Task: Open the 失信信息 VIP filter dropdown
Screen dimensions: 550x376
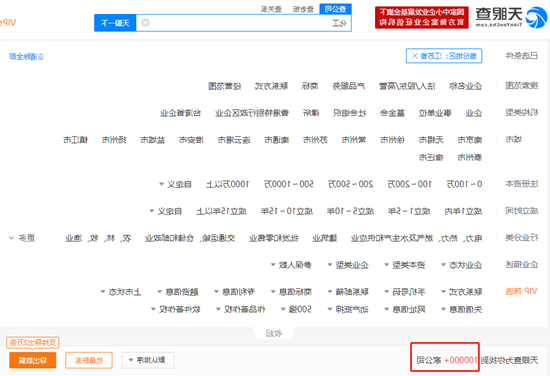Action: [462, 309]
